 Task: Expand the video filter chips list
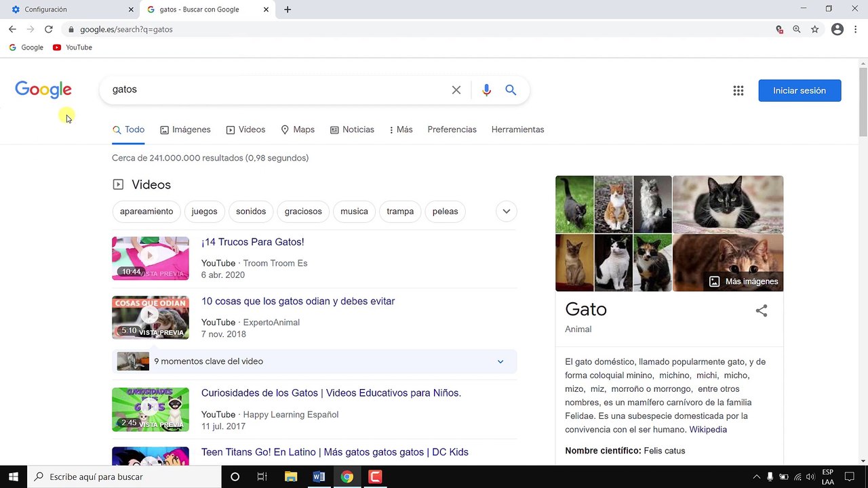coord(506,211)
